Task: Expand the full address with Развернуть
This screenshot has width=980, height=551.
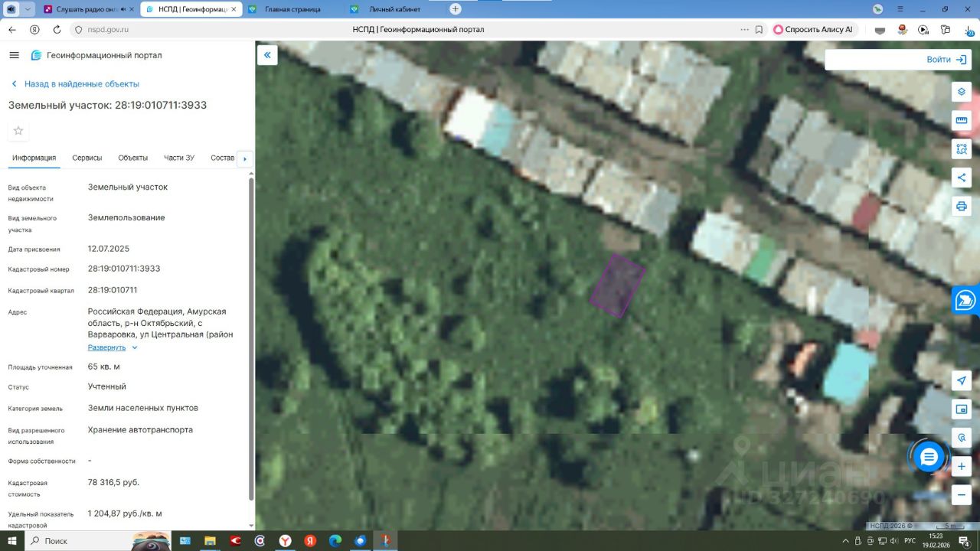Action: click(113, 347)
